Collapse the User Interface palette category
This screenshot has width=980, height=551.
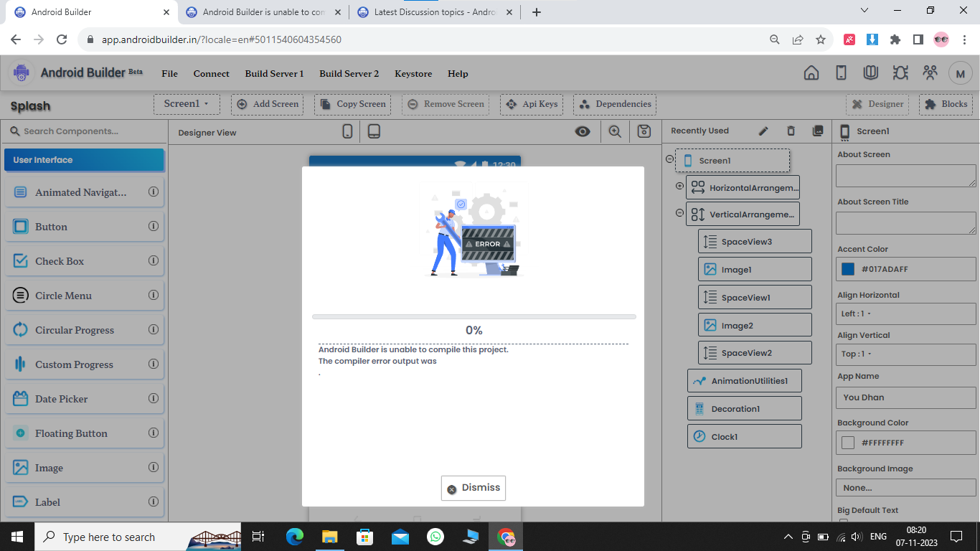click(x=84, y=160)
